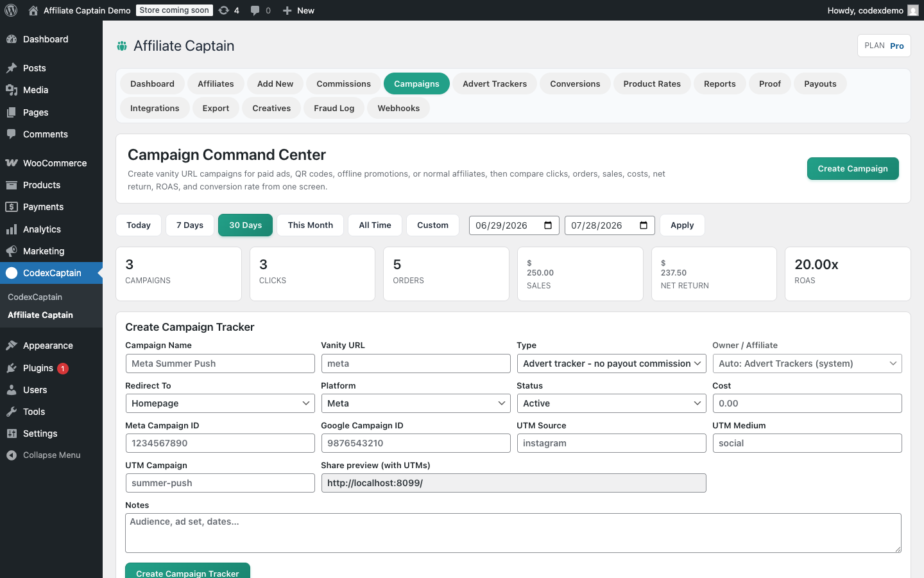Open the end date calendar picker
This screenshot has width=924, height=578.
644,225
